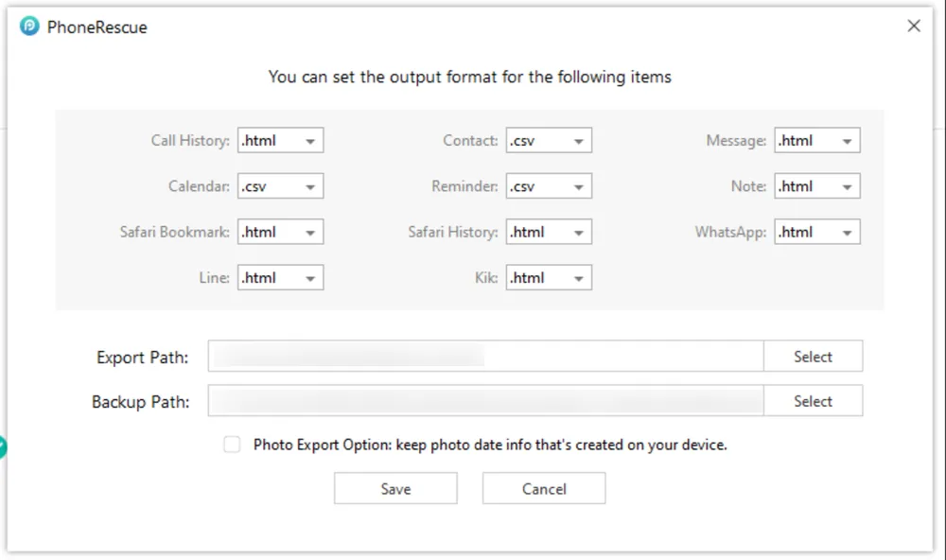Open the Safari History format dropdown
This screenshot has width=946, height=560.
click(x=549, y=233)
